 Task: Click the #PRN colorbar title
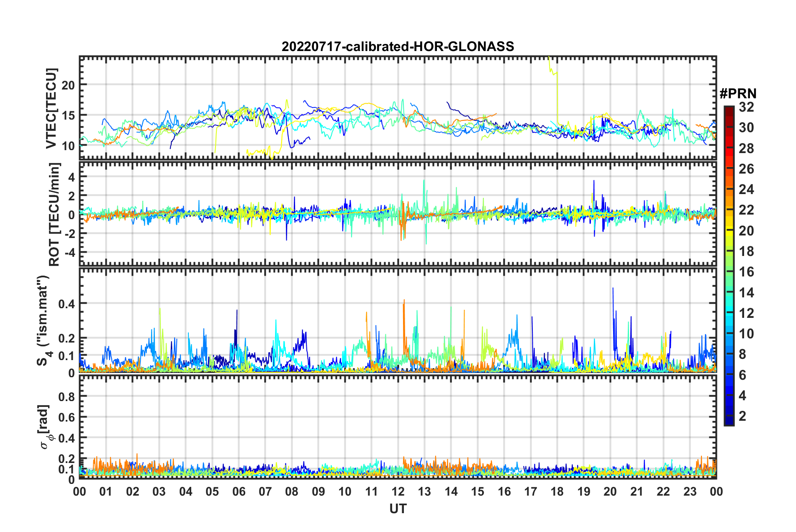point(738,94)
